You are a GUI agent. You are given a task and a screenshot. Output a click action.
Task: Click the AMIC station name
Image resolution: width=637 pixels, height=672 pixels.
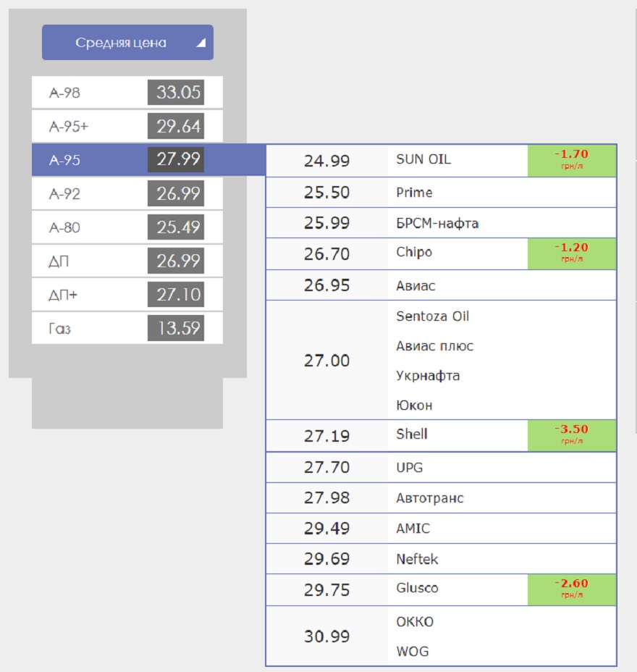click(x=413, y=529)
